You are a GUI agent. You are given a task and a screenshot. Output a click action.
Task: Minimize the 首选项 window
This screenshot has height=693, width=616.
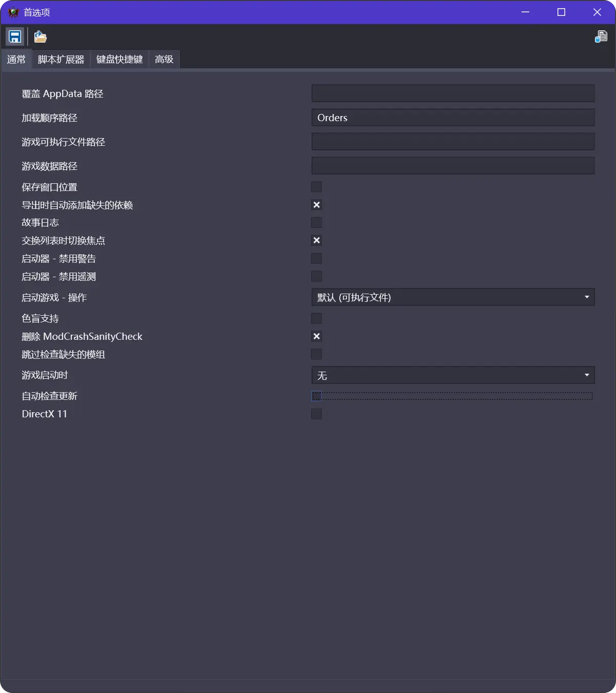[x=525, y=12]
